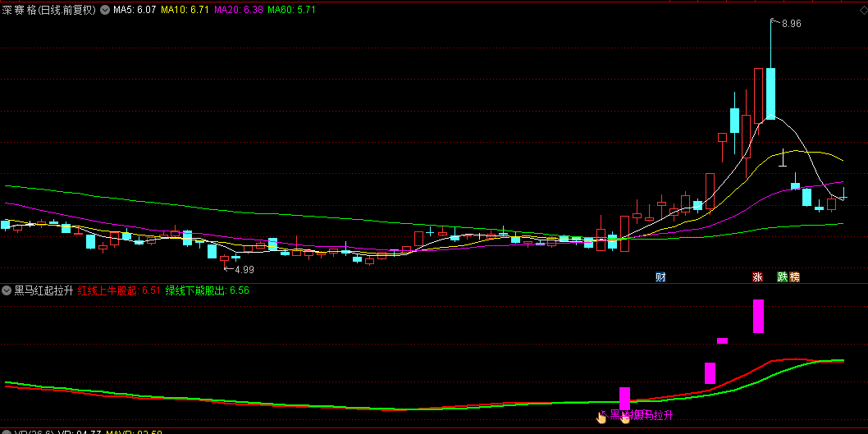The image size is (868, 434).
Task: Click the 绿线下熊股出: 6.56 value
Action: coord(207,290)
